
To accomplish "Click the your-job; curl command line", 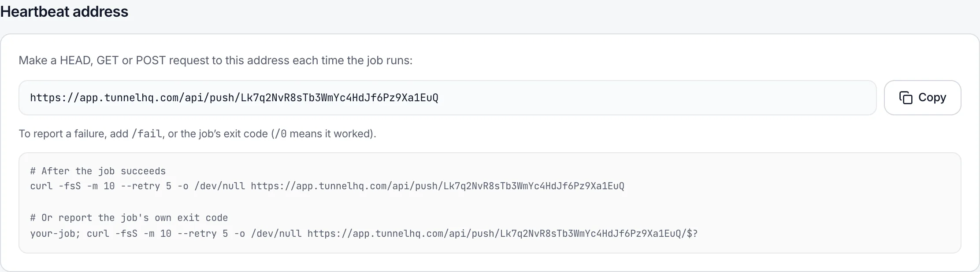I will click(x=364, y=233).
